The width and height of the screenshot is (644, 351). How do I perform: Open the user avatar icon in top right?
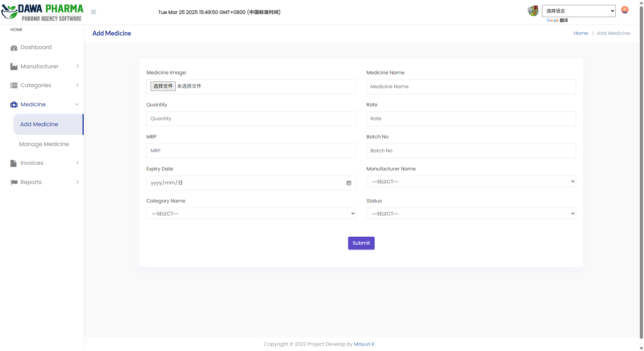[x=624, y=10]
